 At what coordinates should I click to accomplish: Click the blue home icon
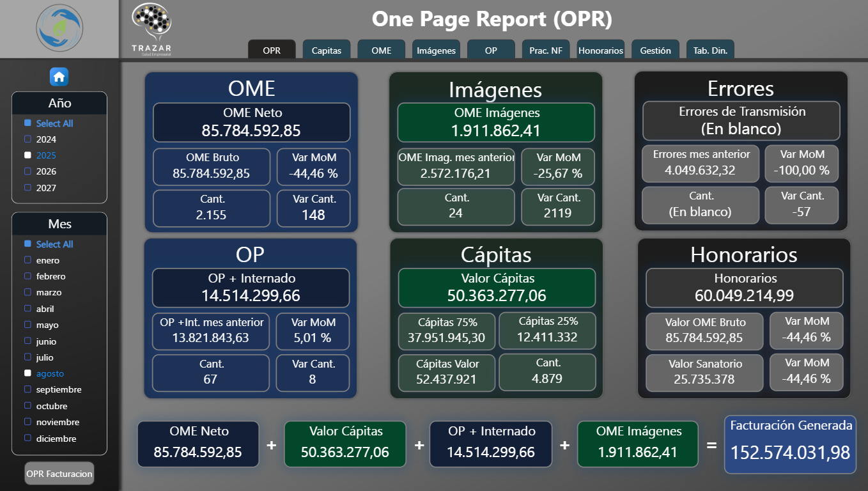click(x=59, y=77)
